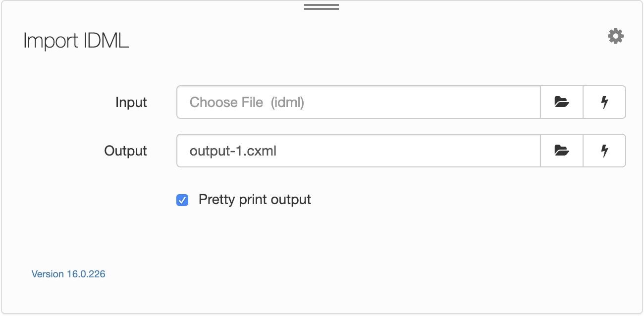The image size is (644, 316).
Task: Click the '16.0.226' build number text
Action: (86, 274)
